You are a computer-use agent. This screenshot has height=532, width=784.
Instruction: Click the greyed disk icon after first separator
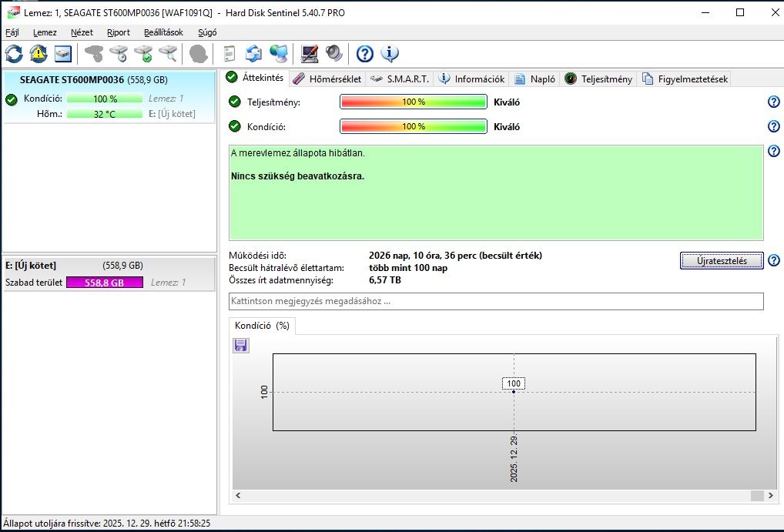(x=94, y=53)
